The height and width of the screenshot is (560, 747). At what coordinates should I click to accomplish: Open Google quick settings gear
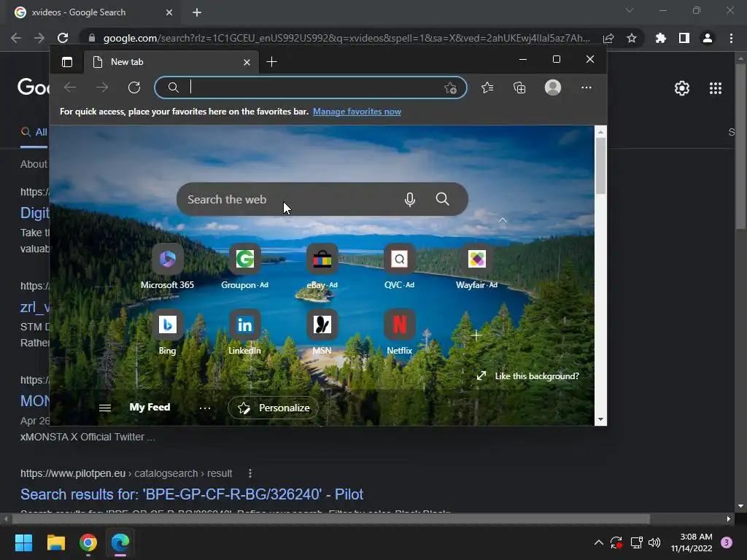tap(682, 88)
